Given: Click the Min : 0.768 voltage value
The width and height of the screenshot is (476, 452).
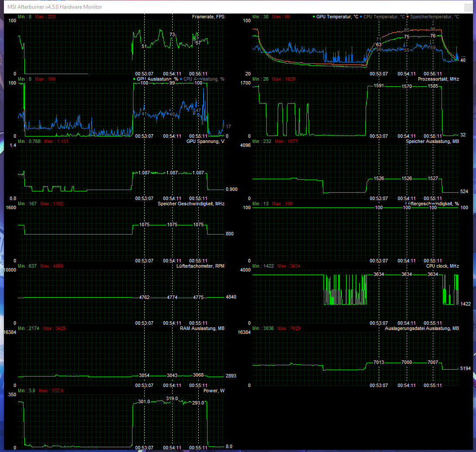Looking at the screenshot, I should pyautogui.click(x=29, y=142).
